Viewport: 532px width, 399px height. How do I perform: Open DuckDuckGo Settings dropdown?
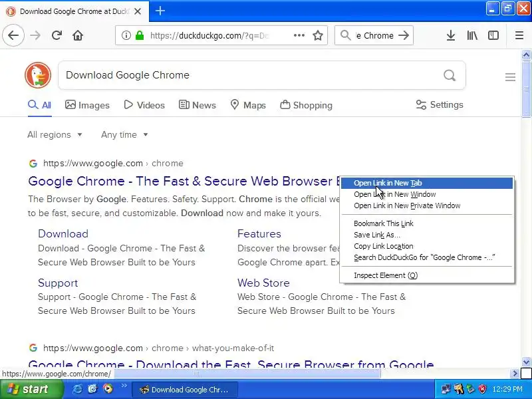tap(440, 105)
